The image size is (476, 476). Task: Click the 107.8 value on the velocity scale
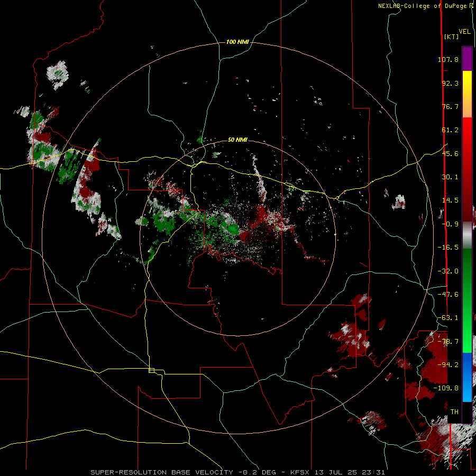[x=448, y=59]
